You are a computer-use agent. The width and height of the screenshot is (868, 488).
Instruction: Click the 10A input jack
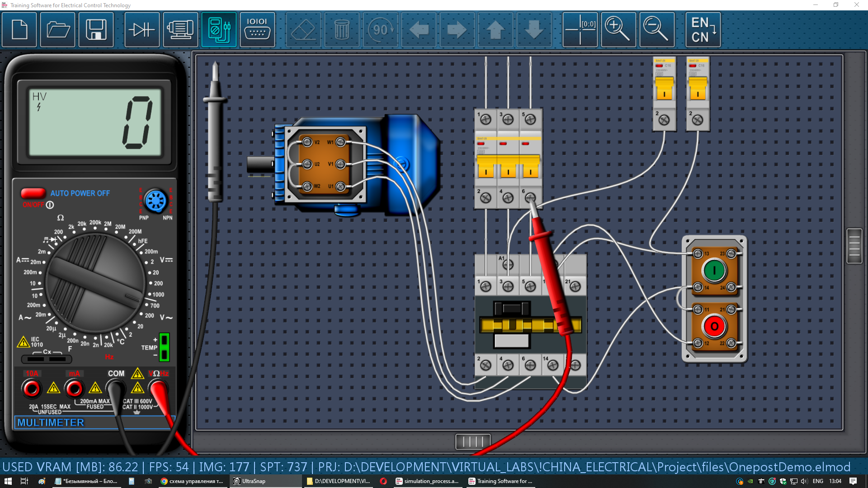tap(32, 389)
